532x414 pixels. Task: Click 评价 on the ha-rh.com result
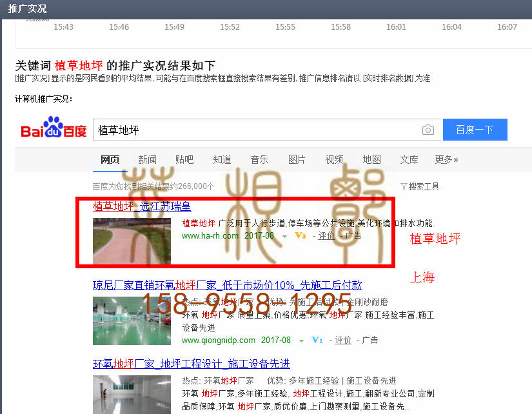point(326,235)
